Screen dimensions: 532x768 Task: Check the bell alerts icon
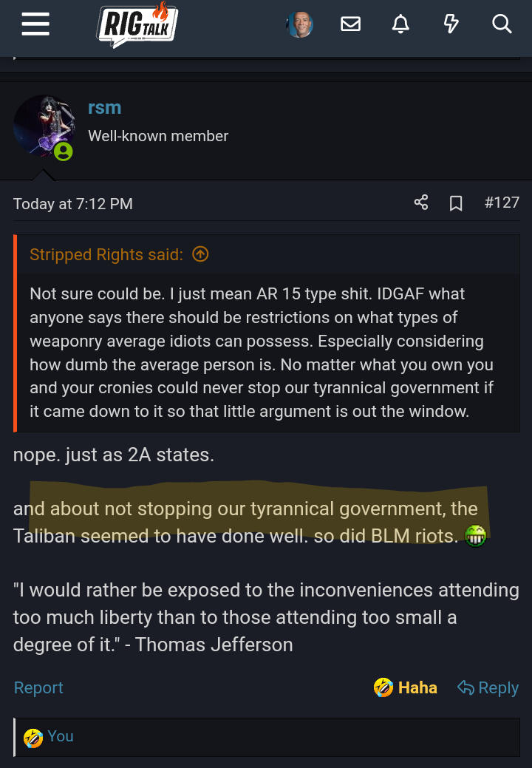tap(400, 24)
